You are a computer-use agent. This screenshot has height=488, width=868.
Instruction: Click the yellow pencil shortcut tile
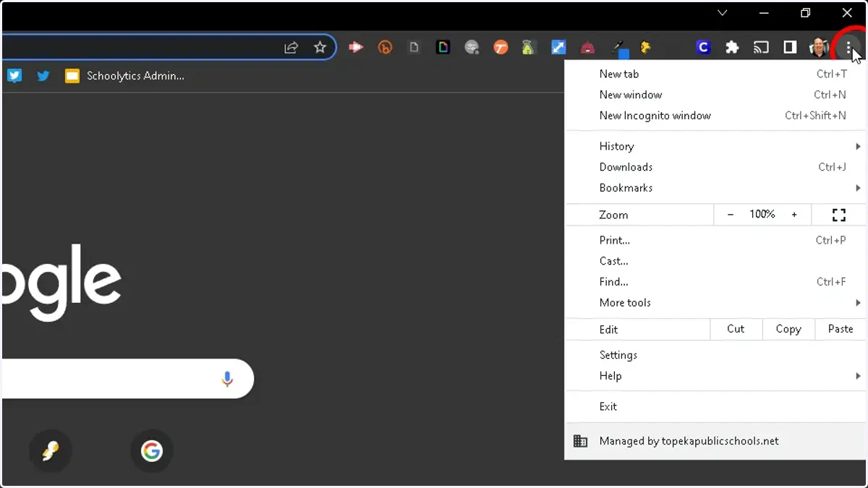tap(51, 451)
